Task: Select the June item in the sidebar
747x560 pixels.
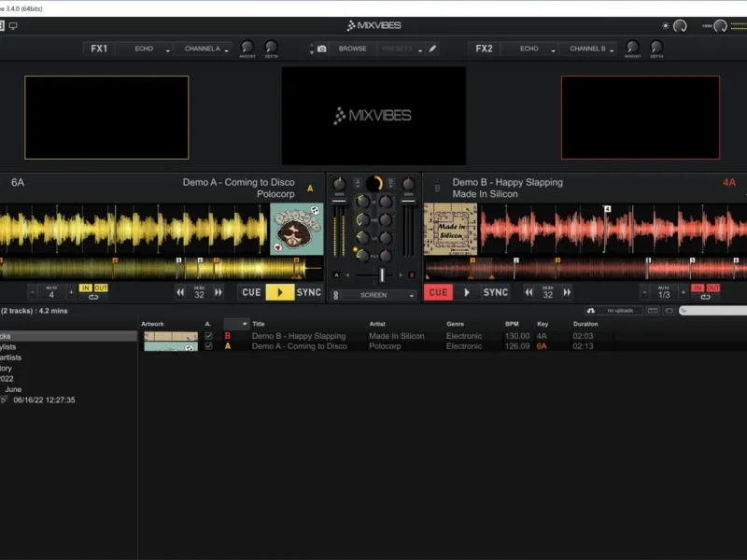Action: click(x=13, y=389)
